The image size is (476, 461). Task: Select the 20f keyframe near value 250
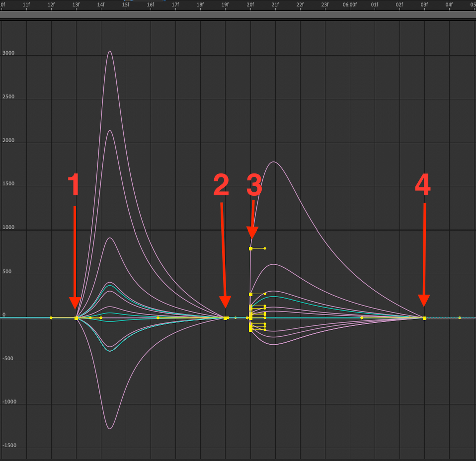click(x=251, y=294)
